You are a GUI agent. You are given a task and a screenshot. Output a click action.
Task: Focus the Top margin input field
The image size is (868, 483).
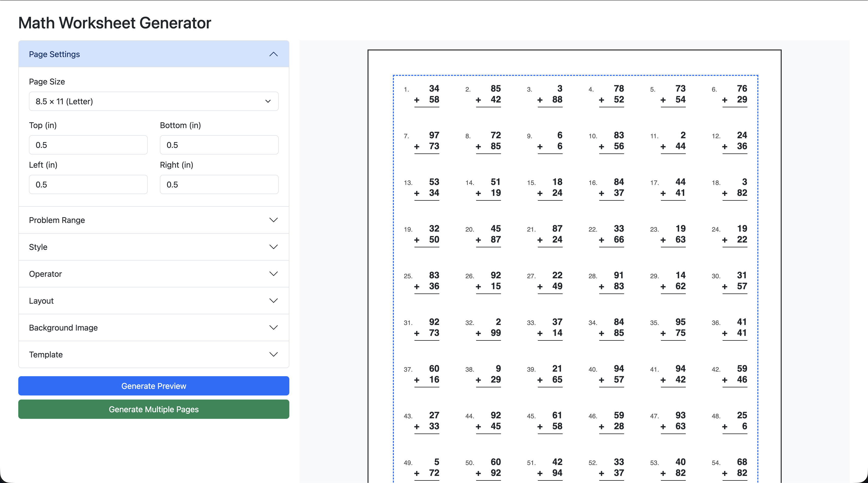pos(88,145)
